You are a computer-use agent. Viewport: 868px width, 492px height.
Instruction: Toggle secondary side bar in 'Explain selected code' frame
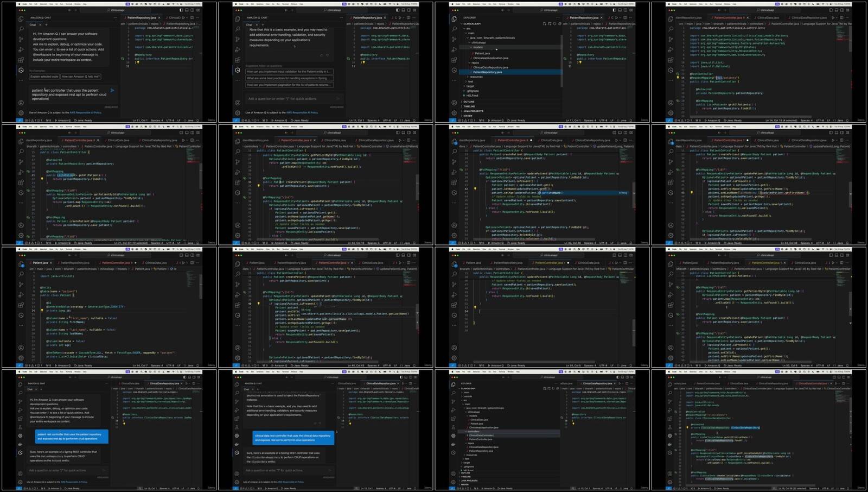(192, 10)
